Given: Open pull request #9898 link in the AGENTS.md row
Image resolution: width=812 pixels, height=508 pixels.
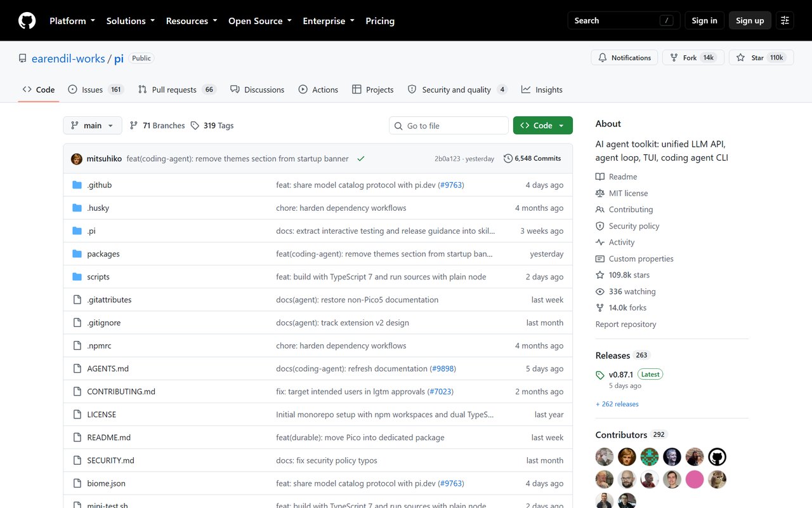Looking at the screenshot, I should click(443, 369).
